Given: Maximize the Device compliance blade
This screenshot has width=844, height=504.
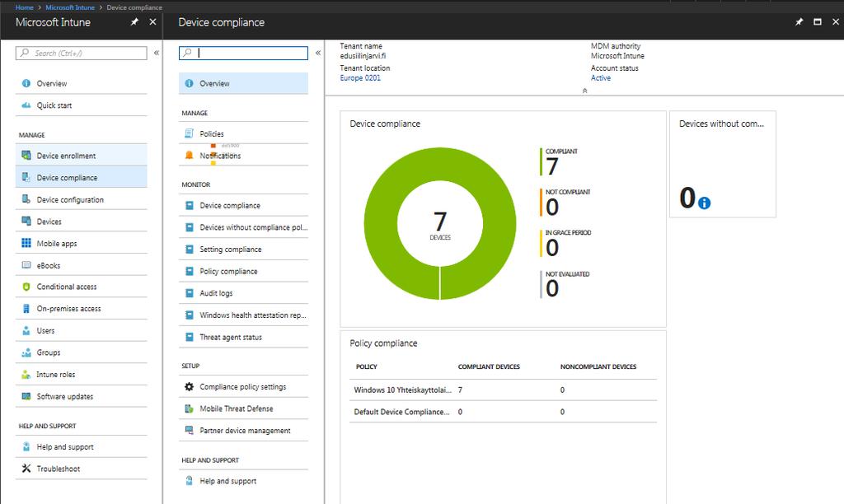Looking at the screenshot, I should (817, 22).
